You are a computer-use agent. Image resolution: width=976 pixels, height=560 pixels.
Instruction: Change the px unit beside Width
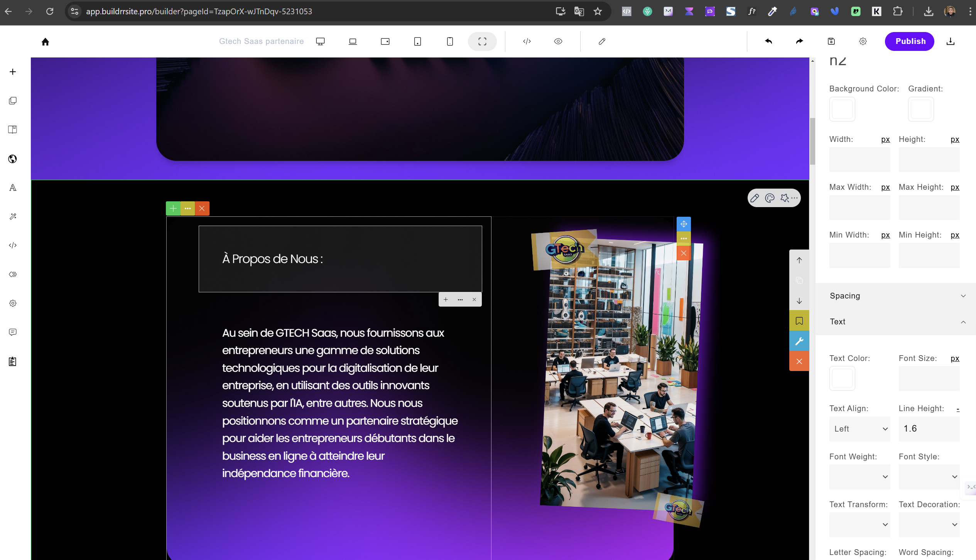885,139
